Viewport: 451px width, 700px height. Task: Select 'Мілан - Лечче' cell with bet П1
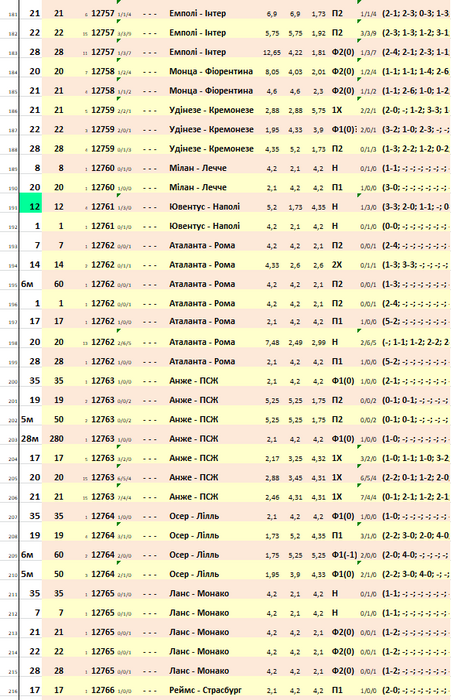[198, 188]
